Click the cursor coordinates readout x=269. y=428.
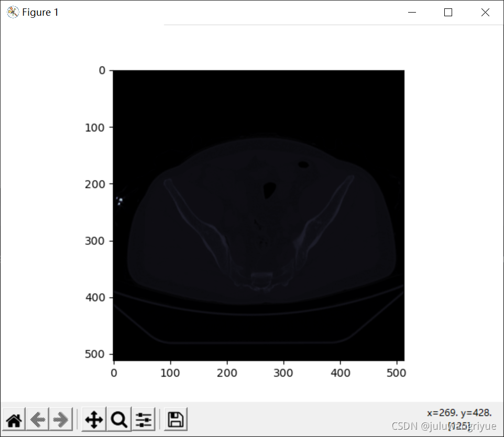The height and width of the screenshot is (437, 504). pyautogui.click(x=459, y=413)
